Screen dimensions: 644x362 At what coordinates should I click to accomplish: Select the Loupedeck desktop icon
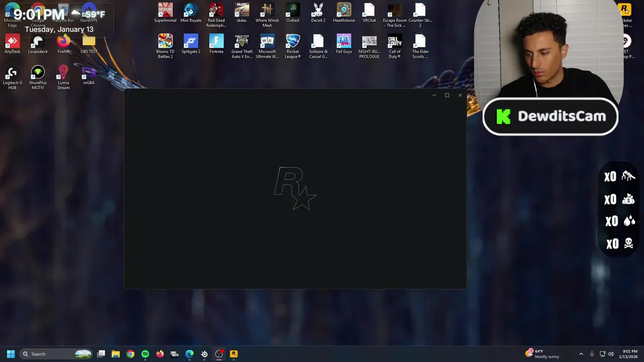click(x=38, y=44)
